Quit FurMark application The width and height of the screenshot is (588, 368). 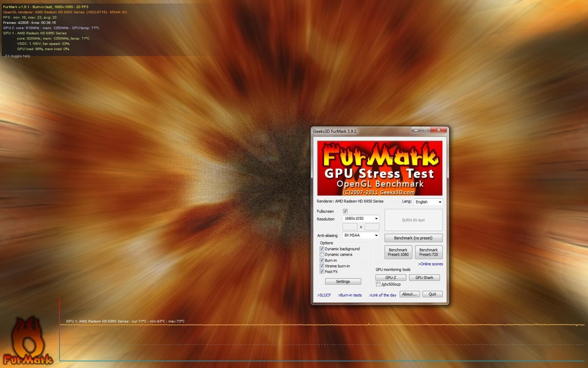click(x=433, y=294)
